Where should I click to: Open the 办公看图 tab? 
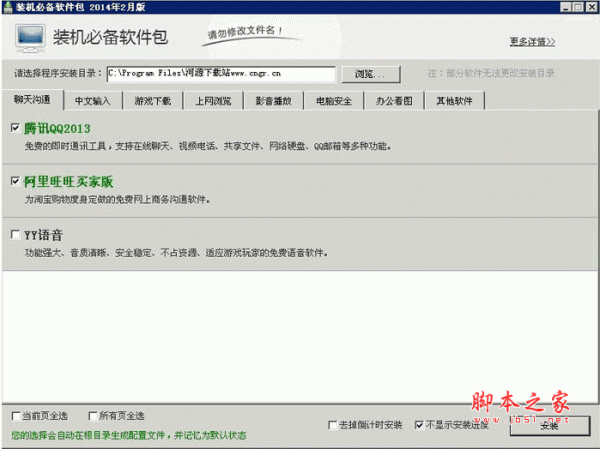394,101
